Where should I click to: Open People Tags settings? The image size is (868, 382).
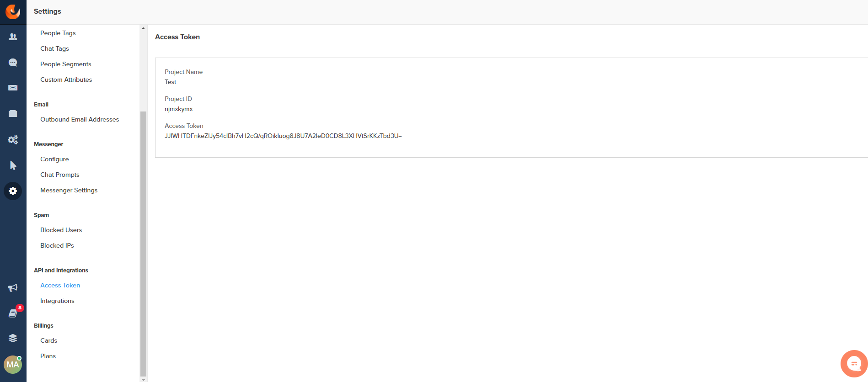tap(58, 33)
